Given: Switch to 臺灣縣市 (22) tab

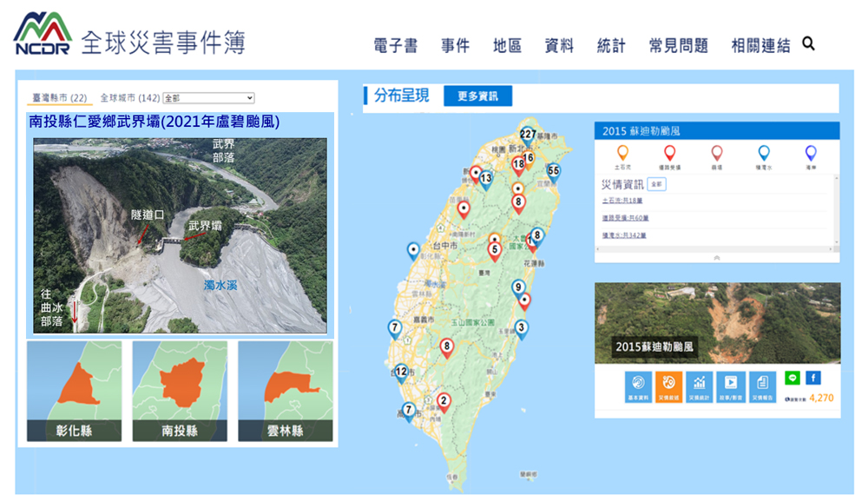Looking at the screenshot, I should click(x=59, y=97).
